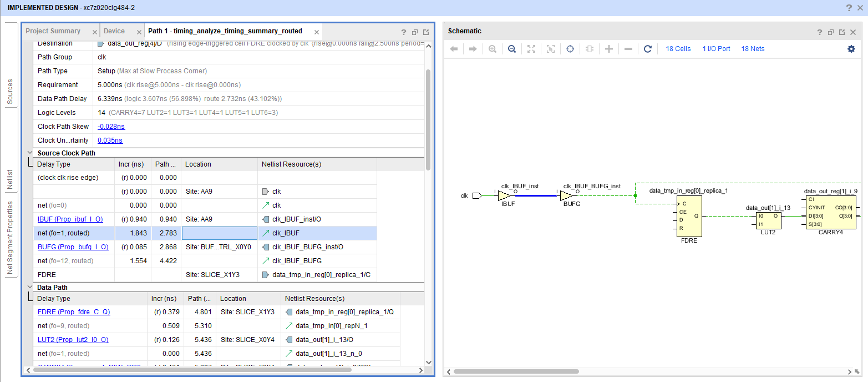Click the plus icon in Schematic toolbar

click(609, 49)
